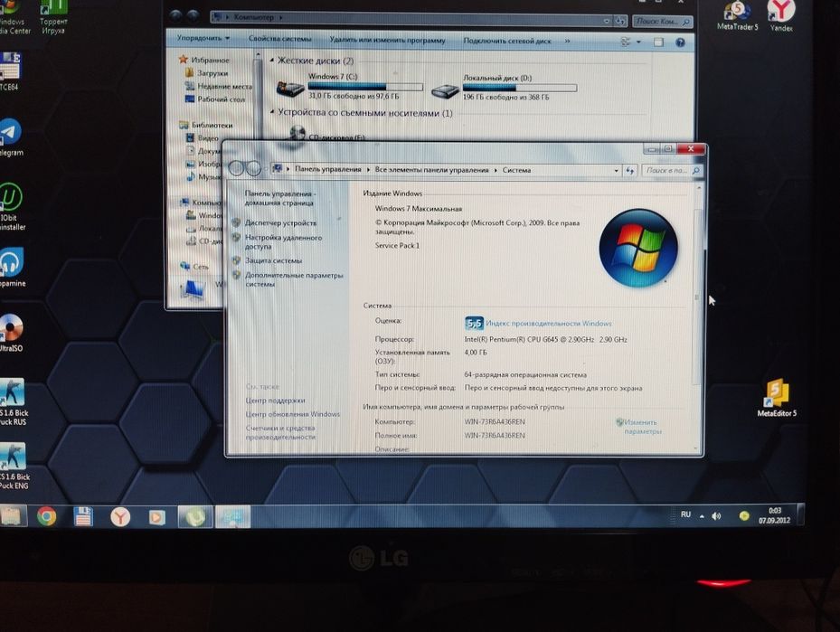840x632 pixels.
Task: Open Google Chrome from the taskbar
Action: pos(47,516)
